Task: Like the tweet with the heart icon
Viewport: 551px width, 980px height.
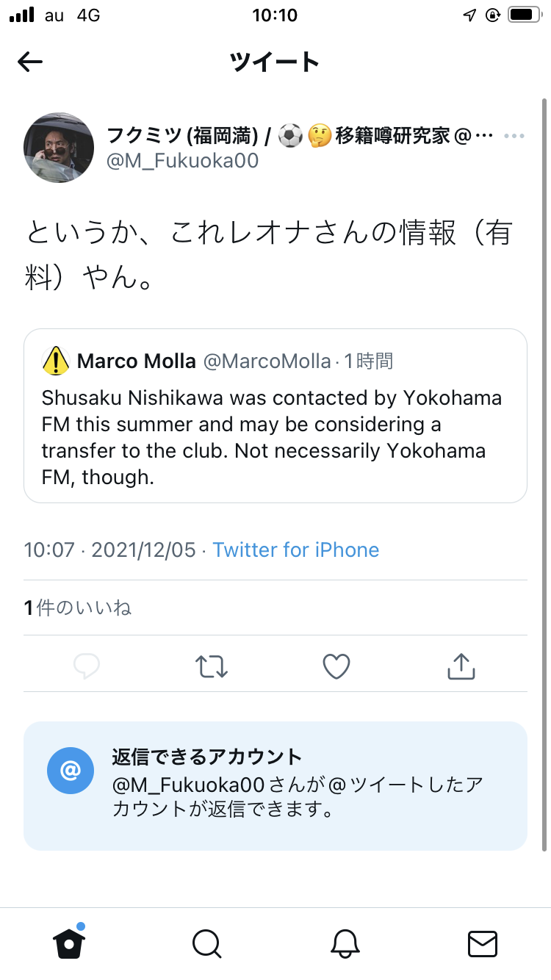Action: 336,666
